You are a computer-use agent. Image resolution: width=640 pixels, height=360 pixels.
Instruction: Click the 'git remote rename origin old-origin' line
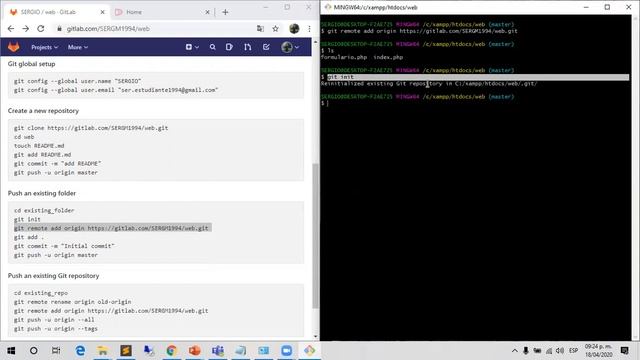[x=73, y=302]
